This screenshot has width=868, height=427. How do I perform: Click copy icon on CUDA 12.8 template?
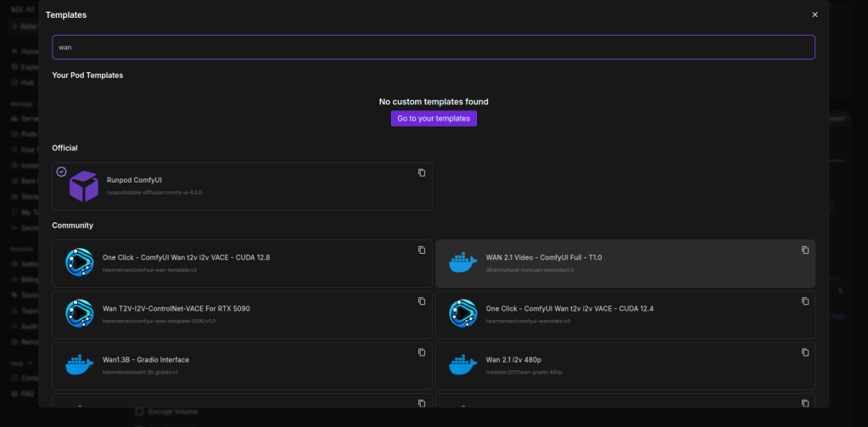pyautogui.click(x=422, y=250)
